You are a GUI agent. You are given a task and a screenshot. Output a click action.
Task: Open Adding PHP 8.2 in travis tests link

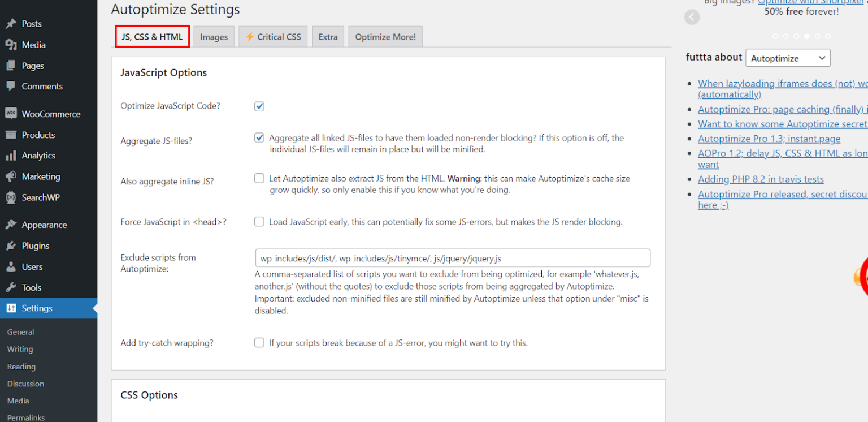click(761, 179)
